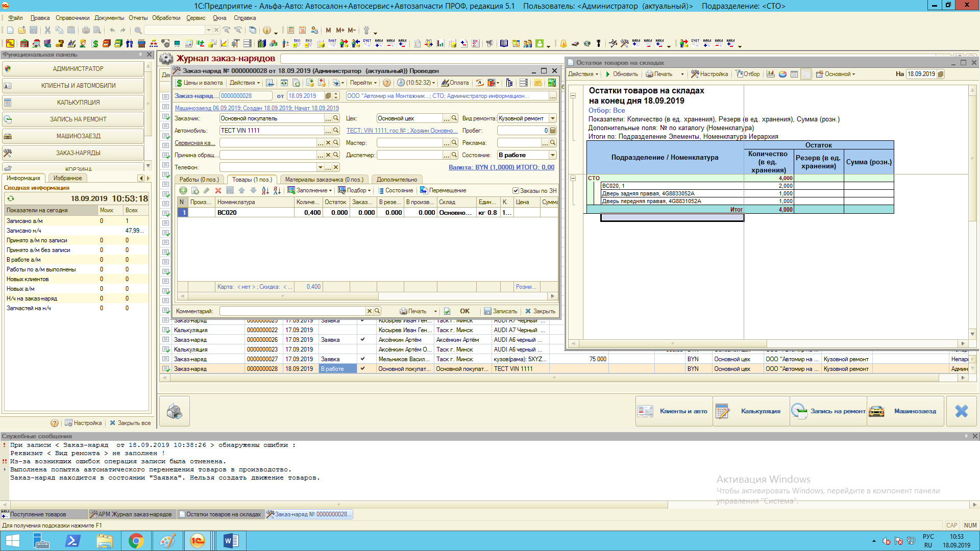Open calendar icon next to order date
This screenshot has width=980, height=551.
[329, 95]
